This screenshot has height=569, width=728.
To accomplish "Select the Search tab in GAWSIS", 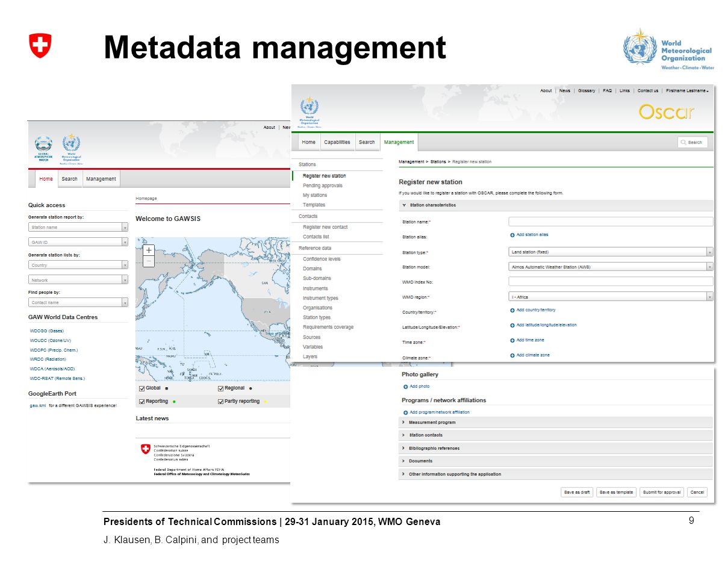I will click(x=69, y=179).
